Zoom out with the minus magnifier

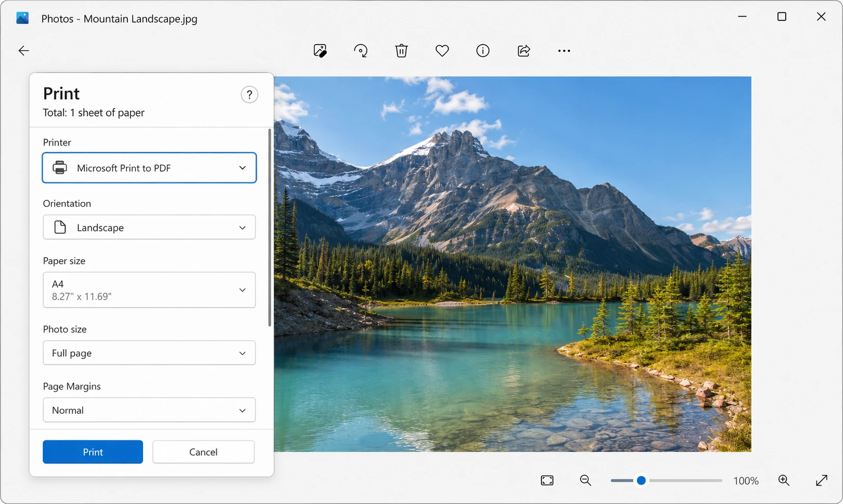(x=586, y=481)
